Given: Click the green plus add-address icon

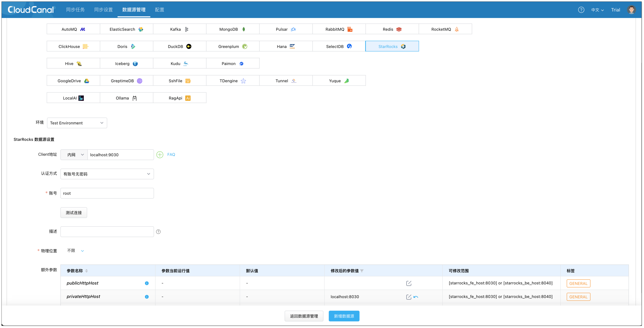Looking at the screenshot, I should click(160, 155).
